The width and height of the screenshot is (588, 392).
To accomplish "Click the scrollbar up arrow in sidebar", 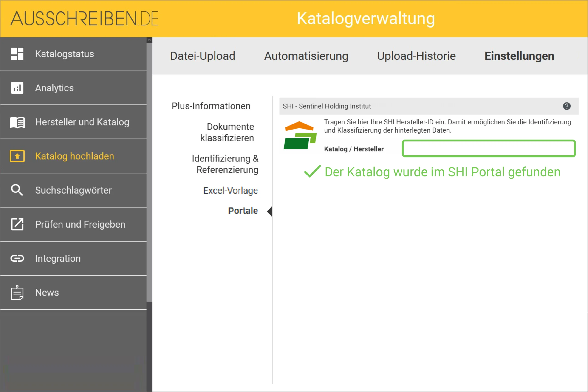I will (149, 39).
